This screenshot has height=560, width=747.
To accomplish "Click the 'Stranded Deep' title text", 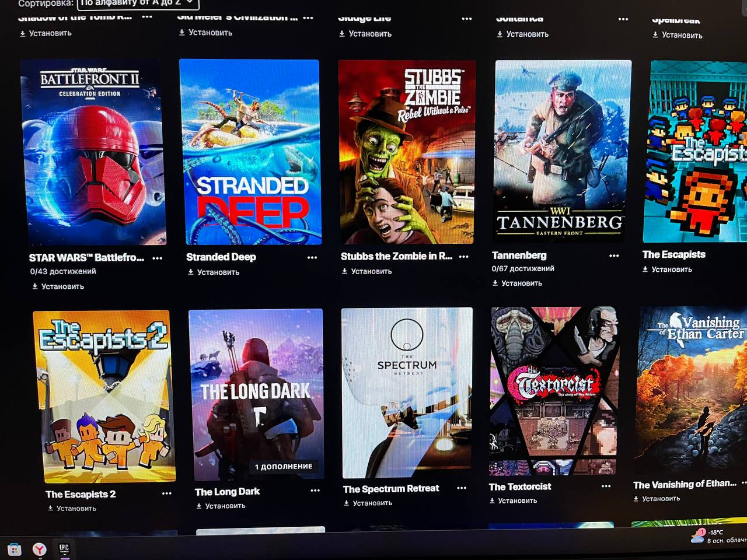I will pos(221,257).
